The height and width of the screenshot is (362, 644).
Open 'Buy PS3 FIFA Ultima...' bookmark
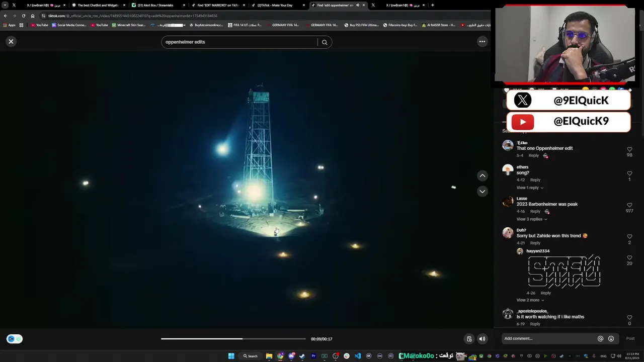coord(361,25)
